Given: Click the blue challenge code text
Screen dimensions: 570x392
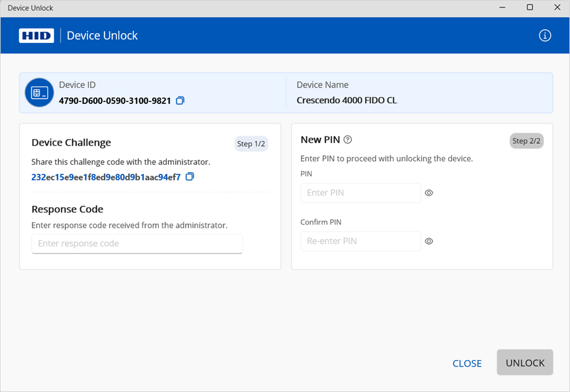Looking at the screenshot, I should 106,177.
